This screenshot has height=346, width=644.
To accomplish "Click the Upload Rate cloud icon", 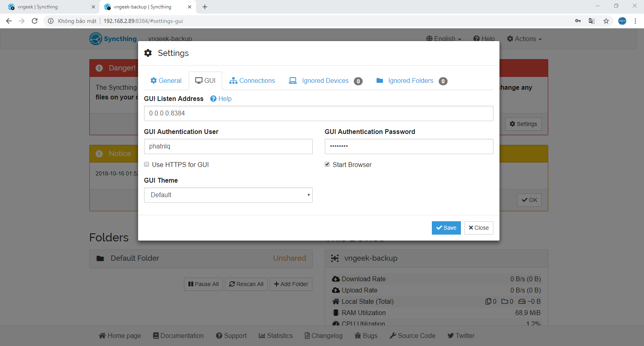I will 336,290.
